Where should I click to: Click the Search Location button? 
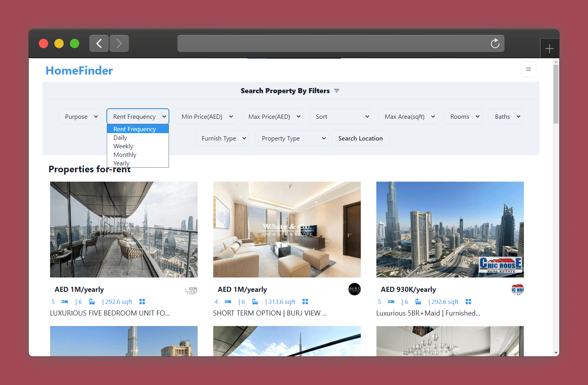[360, 138]
